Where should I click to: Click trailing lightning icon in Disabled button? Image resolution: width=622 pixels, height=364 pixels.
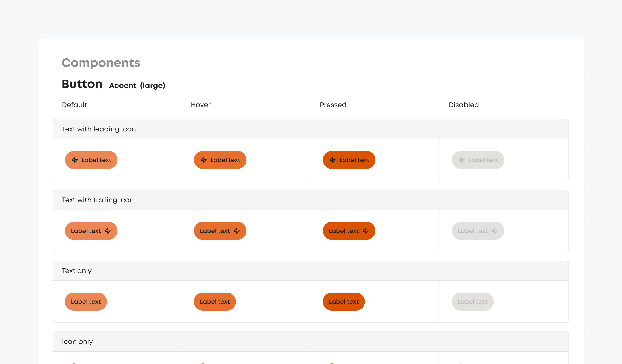click(x=494, y=231)
